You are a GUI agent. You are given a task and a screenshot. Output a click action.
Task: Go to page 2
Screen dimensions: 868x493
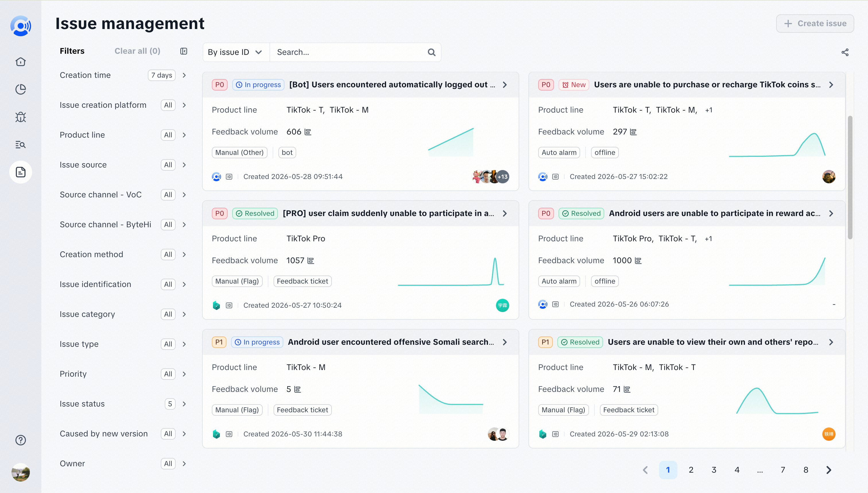pos(691,470)
